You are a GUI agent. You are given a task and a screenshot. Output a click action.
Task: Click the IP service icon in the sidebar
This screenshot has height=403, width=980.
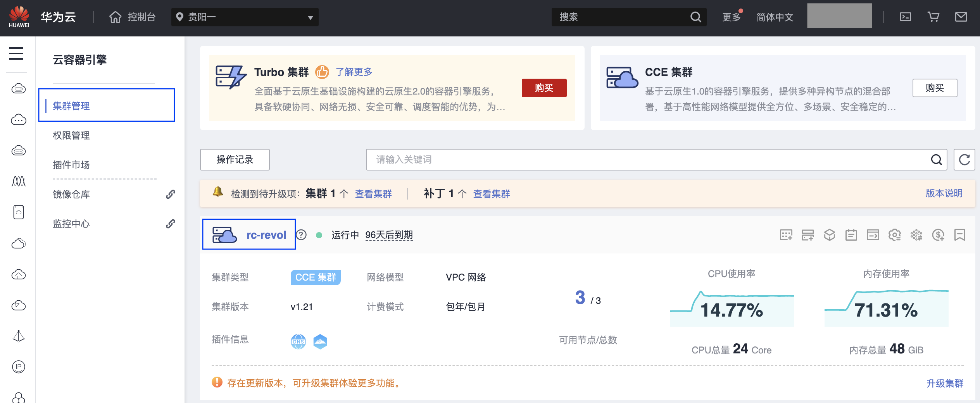coord(18,367)
